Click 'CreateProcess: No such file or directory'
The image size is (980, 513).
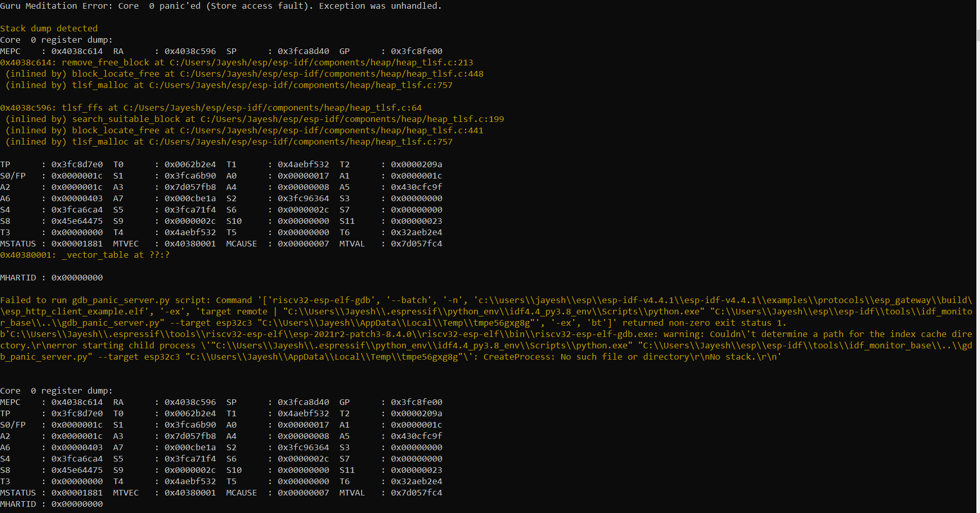click(x=586, y=357)
